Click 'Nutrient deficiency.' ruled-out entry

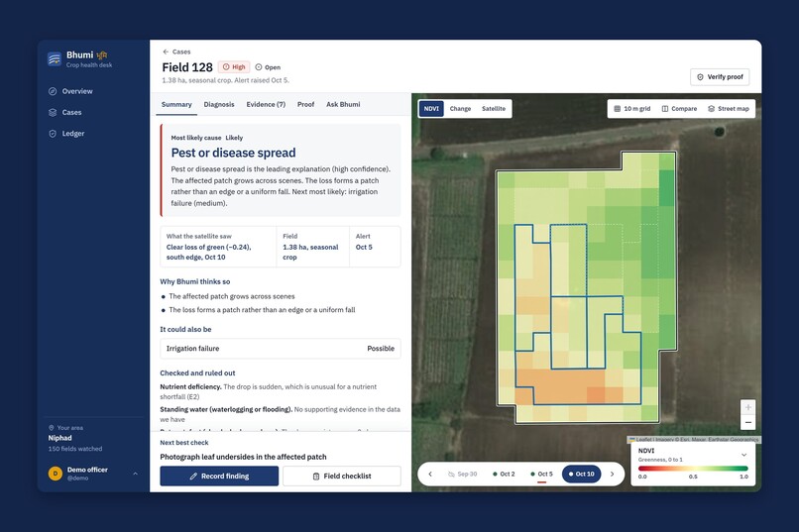(190, 387)
